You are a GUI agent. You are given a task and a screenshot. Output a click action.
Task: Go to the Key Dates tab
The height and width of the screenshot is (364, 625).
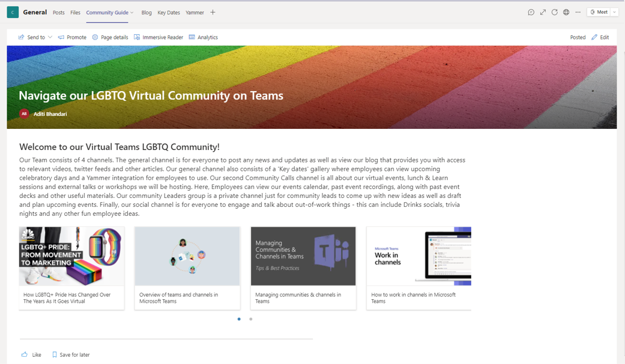click(169, 13)
